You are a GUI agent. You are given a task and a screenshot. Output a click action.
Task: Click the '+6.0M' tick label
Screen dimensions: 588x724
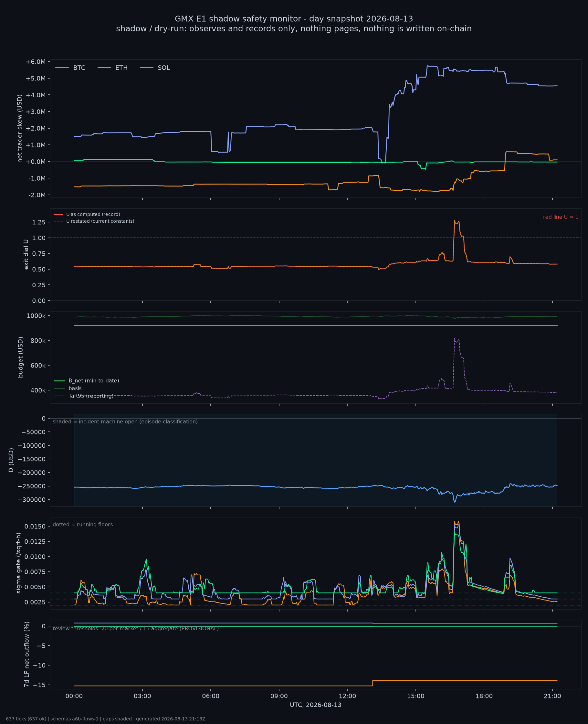tap(36, 62)
